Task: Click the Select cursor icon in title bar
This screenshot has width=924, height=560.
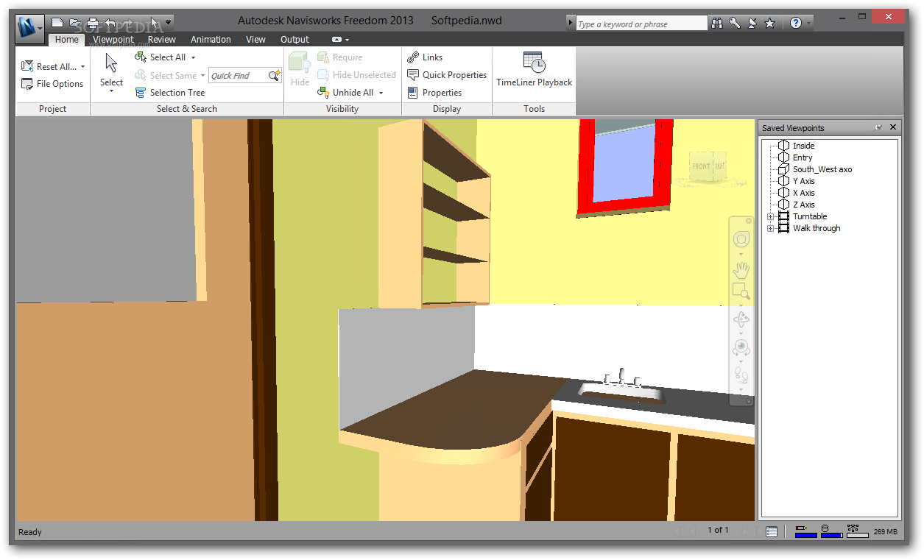Action: pyautogui.click(x=155, y=23)
